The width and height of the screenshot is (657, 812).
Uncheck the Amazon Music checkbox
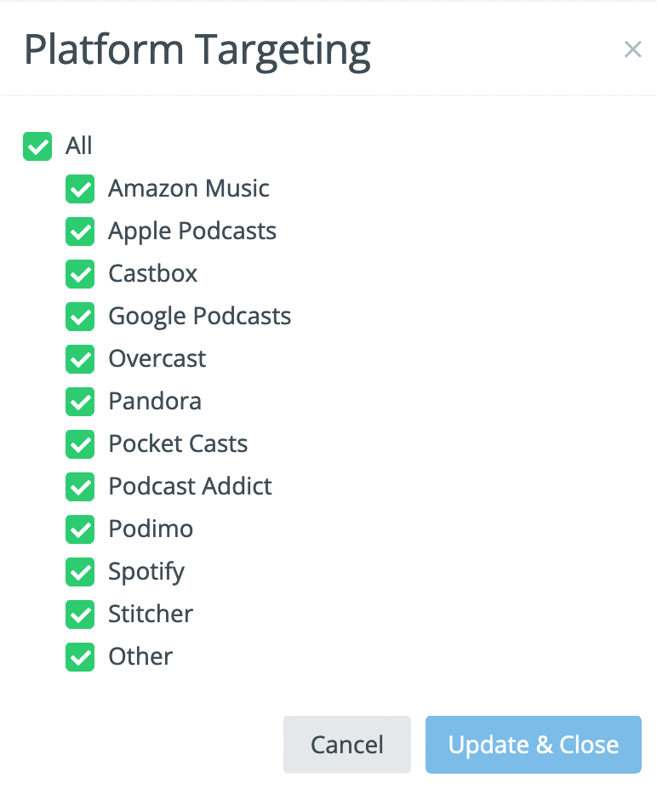80,188
